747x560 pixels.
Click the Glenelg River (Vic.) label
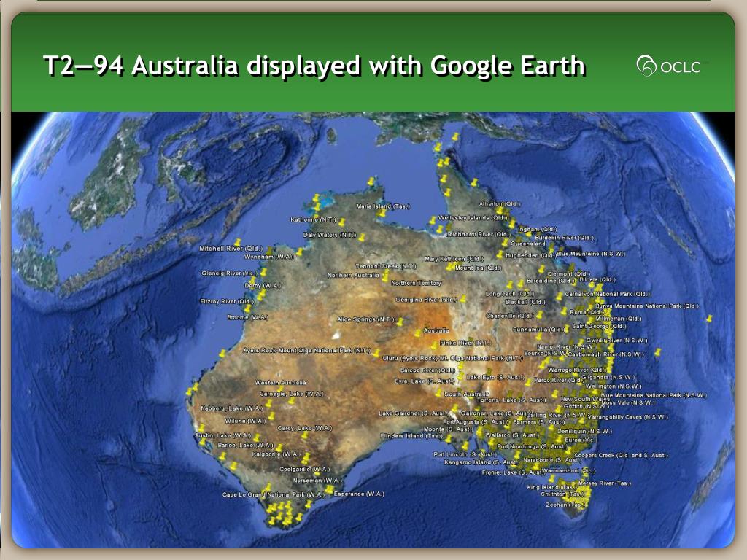(229, 273)
